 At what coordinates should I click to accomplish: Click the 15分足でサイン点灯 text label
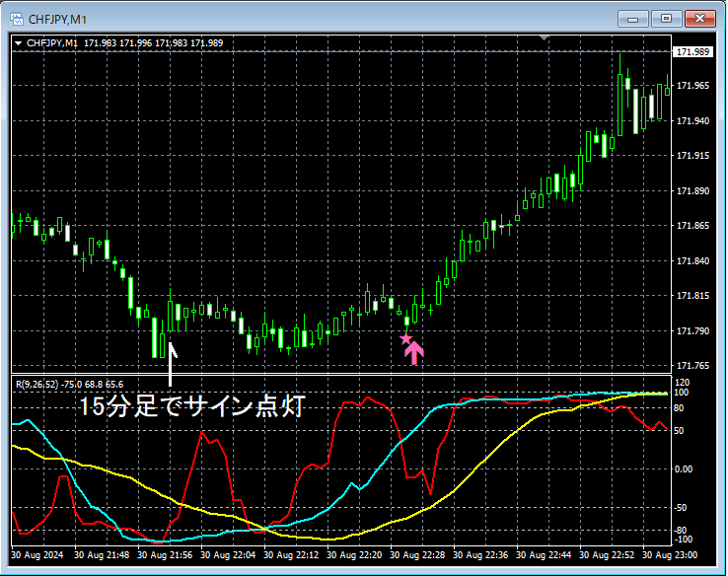pyautogui.click(x=192, y=406)
